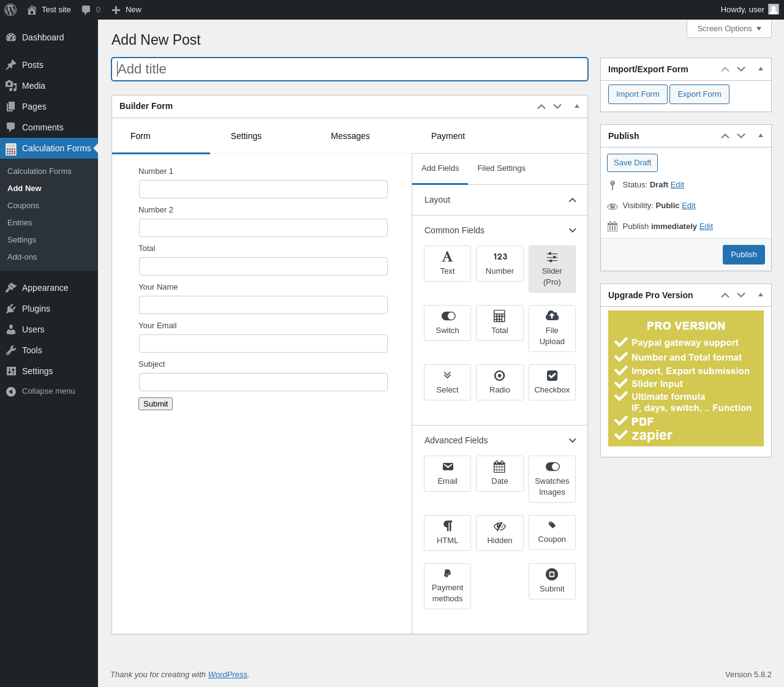Select the Slider (Pro) field

click(552, 269)
